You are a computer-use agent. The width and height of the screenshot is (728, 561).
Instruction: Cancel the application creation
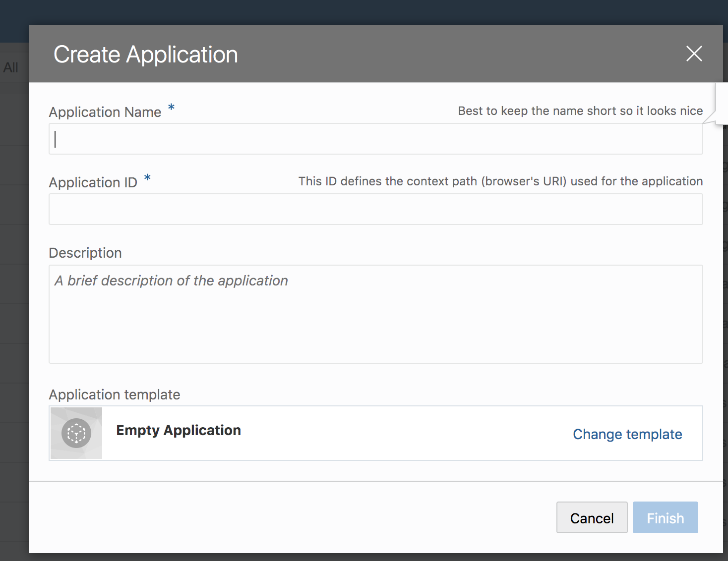[x=592, y=517]
